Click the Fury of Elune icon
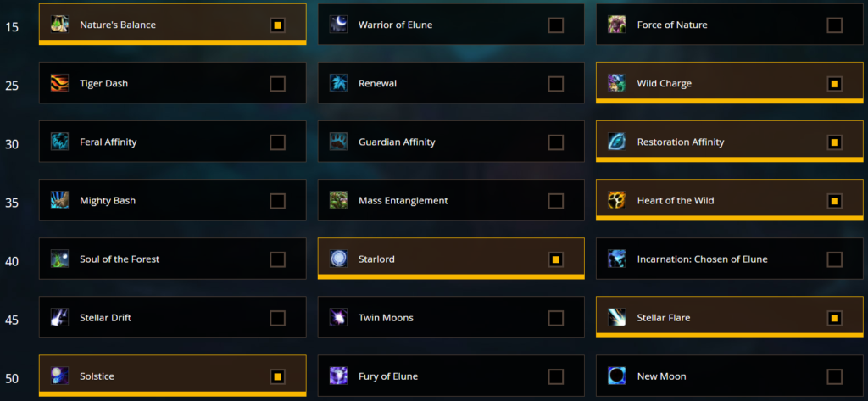Screen dimensions: 868x401 pos(338,376)
